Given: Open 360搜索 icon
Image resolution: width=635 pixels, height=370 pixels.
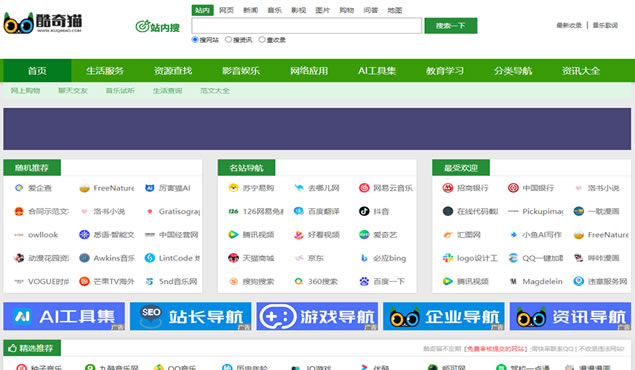Looking at the screenshot, I should [x=299, y=281].
